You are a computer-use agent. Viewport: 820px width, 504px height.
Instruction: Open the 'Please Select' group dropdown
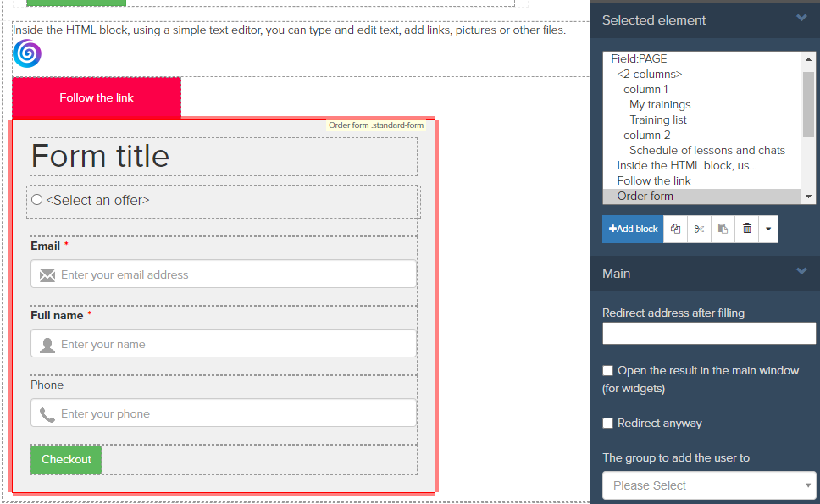coord(709,485)
